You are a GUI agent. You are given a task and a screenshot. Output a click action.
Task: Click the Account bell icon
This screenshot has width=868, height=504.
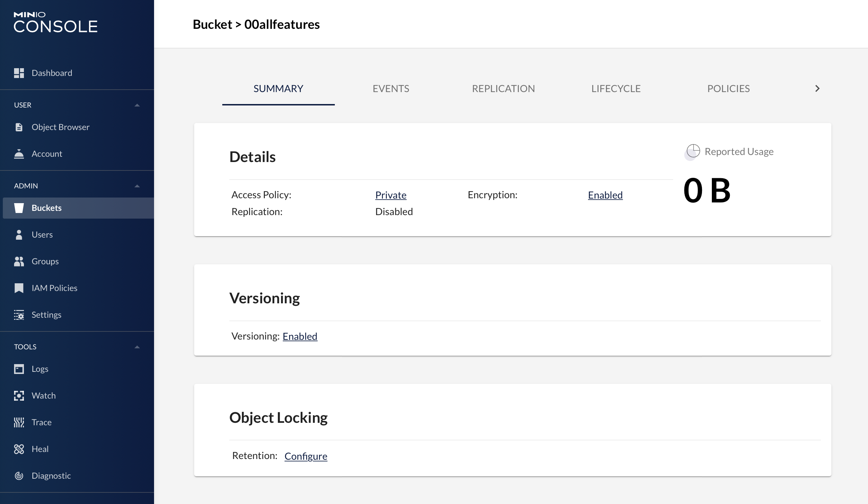pyautogui.click(x=19, y=154)
